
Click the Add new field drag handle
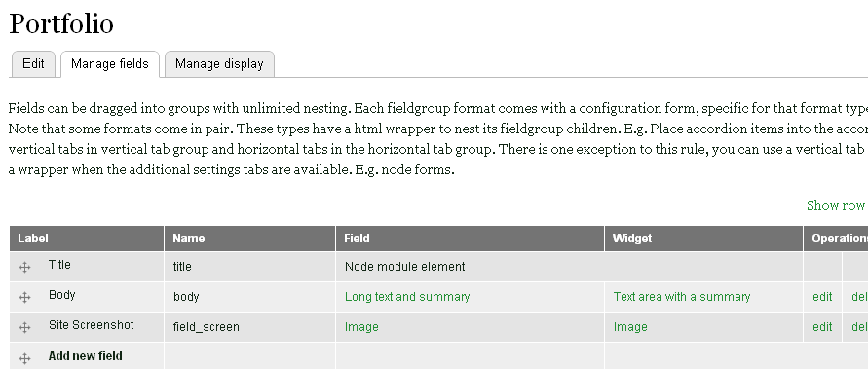24,358
